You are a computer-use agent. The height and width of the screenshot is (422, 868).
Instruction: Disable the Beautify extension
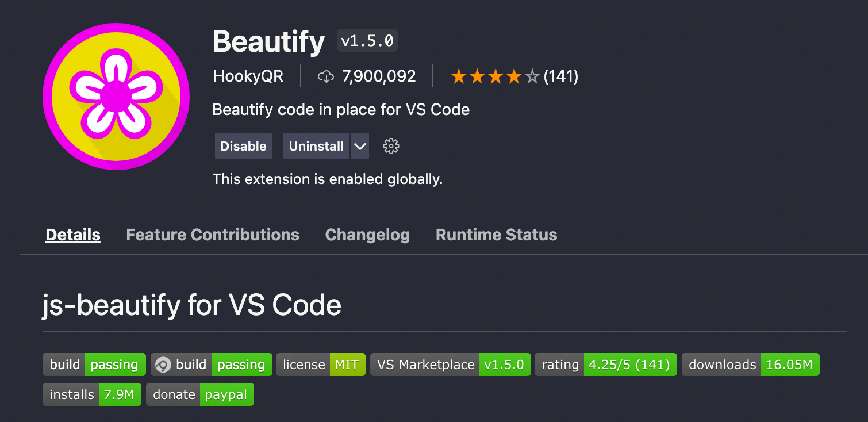coord(243,146)
